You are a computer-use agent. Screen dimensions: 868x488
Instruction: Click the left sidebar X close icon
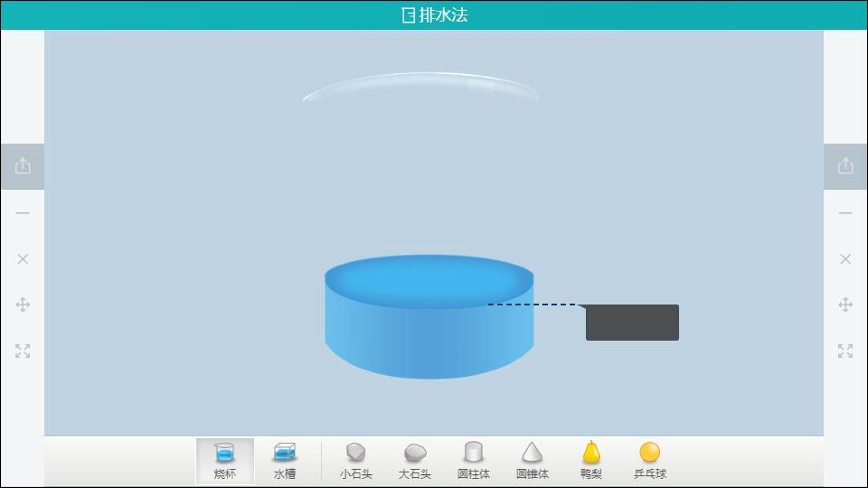22,259
